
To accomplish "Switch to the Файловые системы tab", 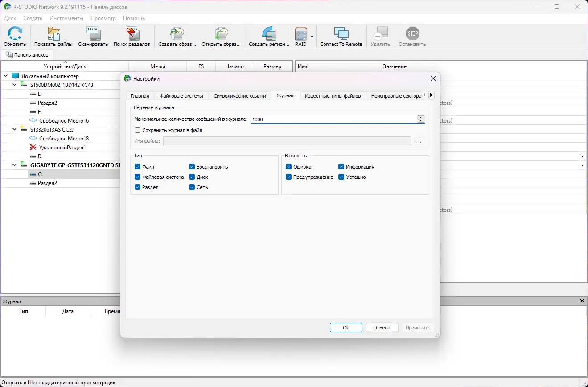I will pos(181,96).
